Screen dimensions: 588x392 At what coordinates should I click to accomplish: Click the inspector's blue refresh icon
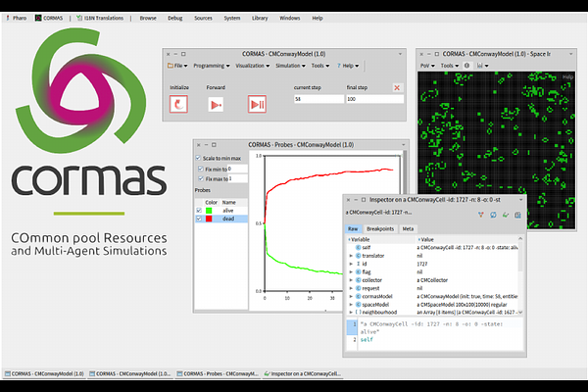tap(493, 215)
